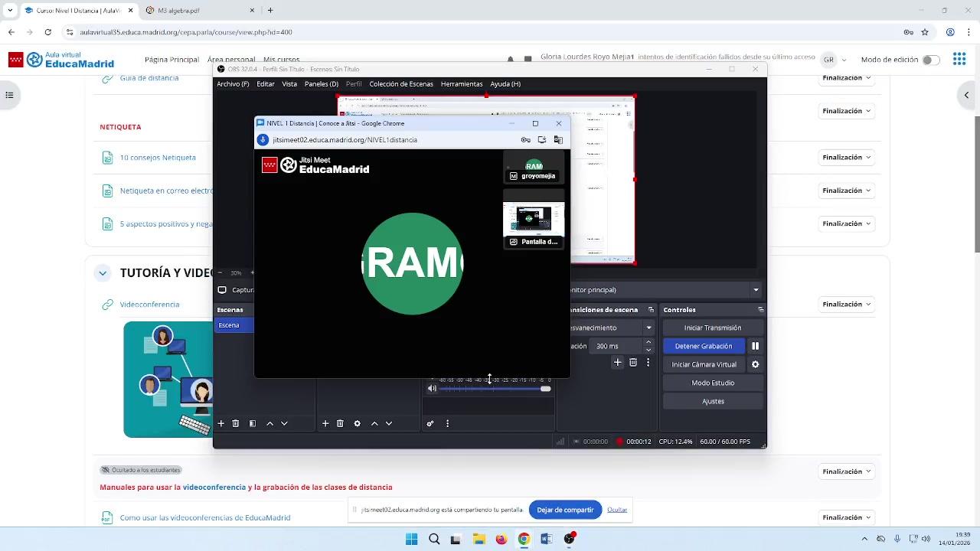This screenshot has height=551, width=980.
Task: Open the Videoconferencia link
Action: (x=149, y=305)
